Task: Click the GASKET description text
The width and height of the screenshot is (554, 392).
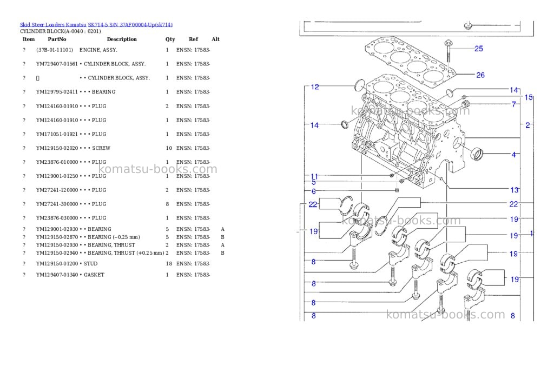Action: coord(94,275)
